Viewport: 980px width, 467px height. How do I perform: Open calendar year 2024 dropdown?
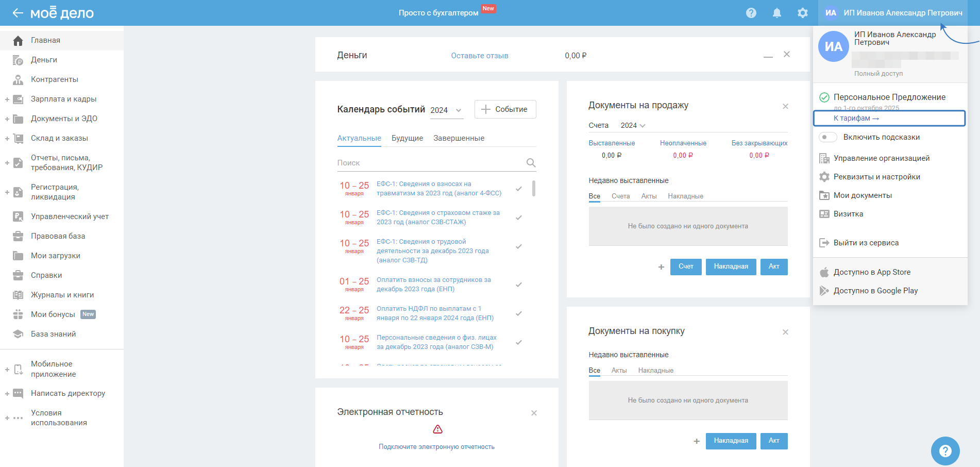446,110
